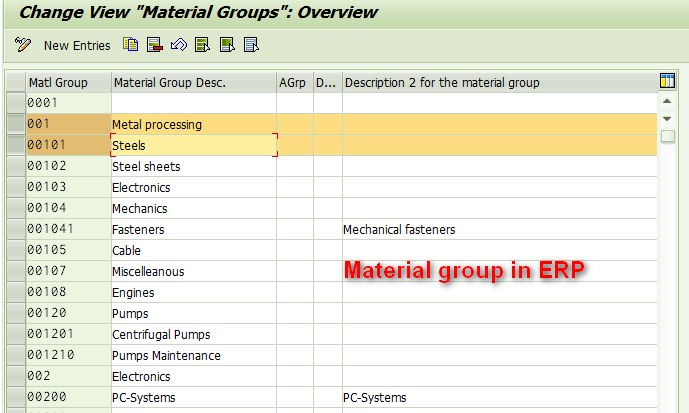The image size is (689, 413).
Task: Click the Pumps Maintenance description cell
Action: click(x=194, y=355)
